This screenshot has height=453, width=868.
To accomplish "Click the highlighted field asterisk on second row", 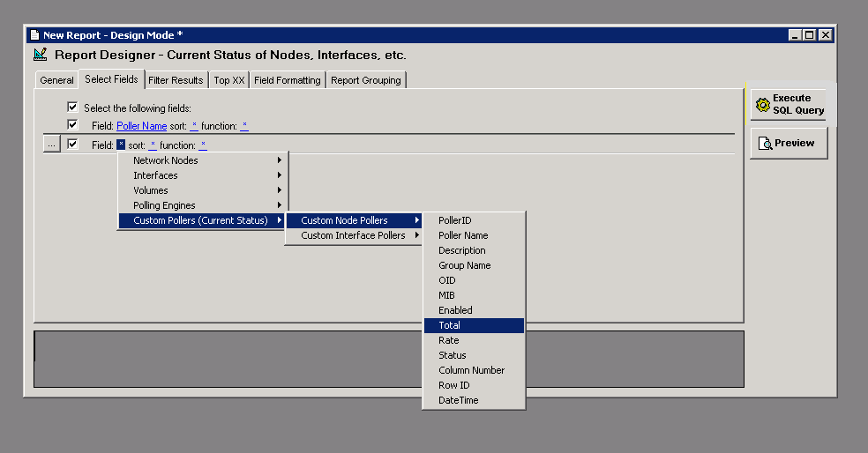I will pyautogui.click(x=121, y=145).
